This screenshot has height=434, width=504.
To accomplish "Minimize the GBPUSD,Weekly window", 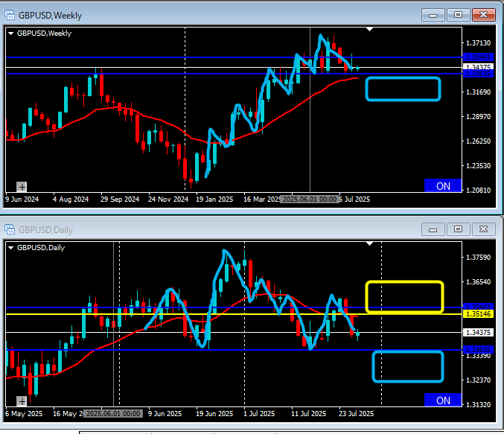I will point(433,15).
